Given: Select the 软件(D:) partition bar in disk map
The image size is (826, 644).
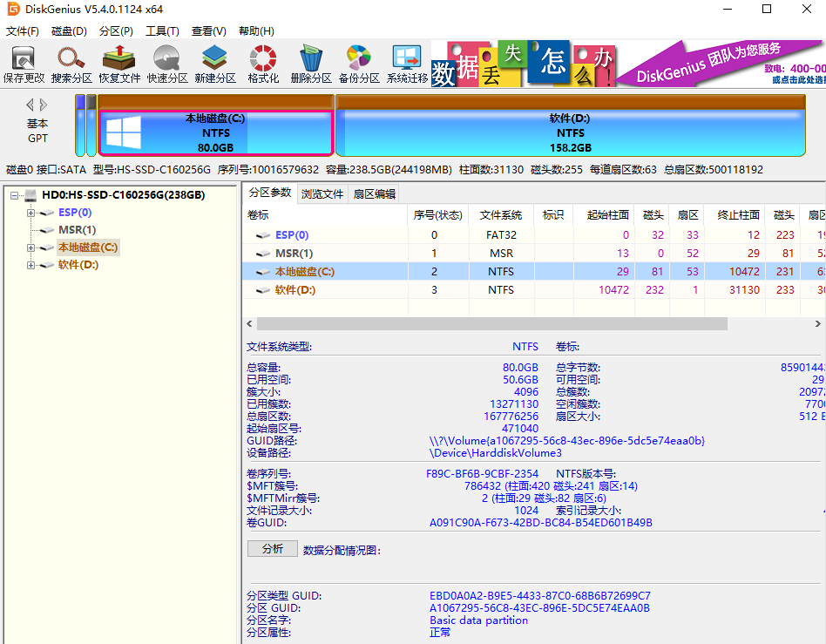Looking at the screenshot, I should pyautogui.click(x=570, y=132).
